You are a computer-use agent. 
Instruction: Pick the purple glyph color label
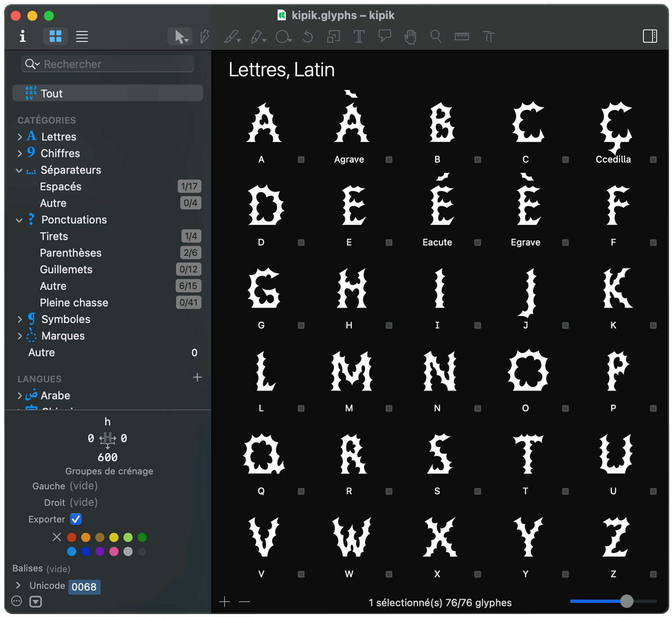click(x=100, y=551)
